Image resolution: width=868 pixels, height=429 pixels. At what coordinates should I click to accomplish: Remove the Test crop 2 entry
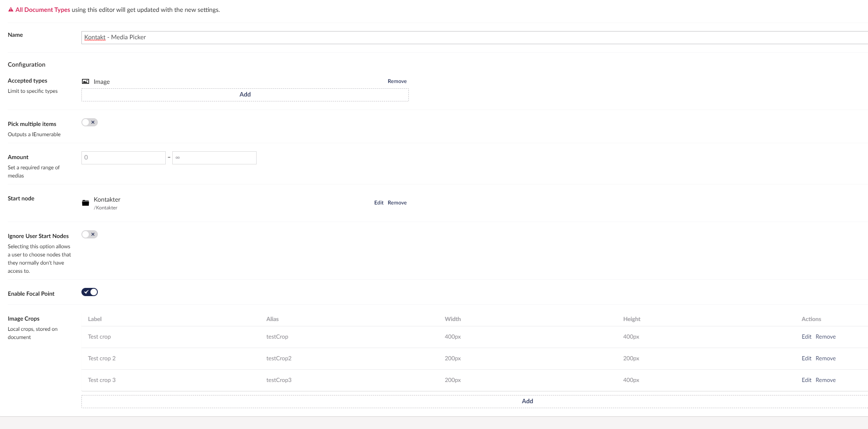pos(825,358)
